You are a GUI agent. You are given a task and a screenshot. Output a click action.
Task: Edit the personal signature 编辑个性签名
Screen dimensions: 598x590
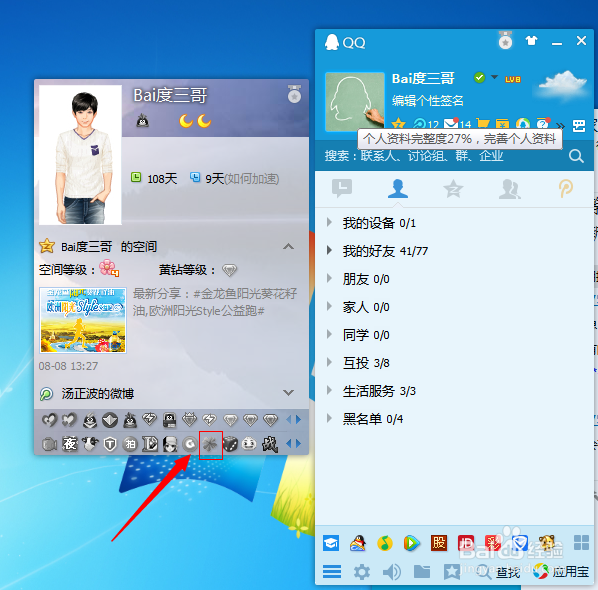point(428,101)
